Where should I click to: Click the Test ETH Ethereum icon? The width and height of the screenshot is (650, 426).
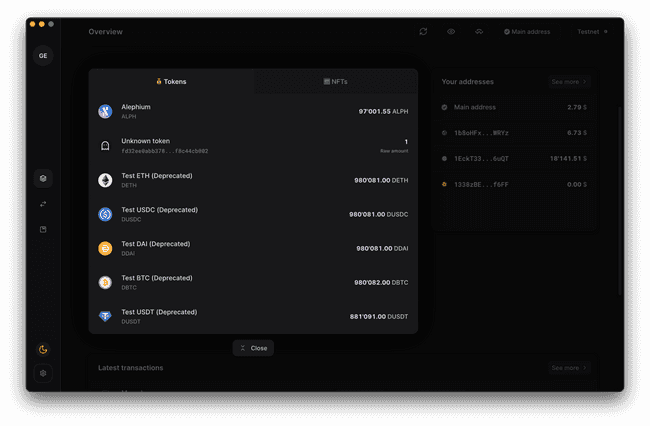tap(105, 180)
